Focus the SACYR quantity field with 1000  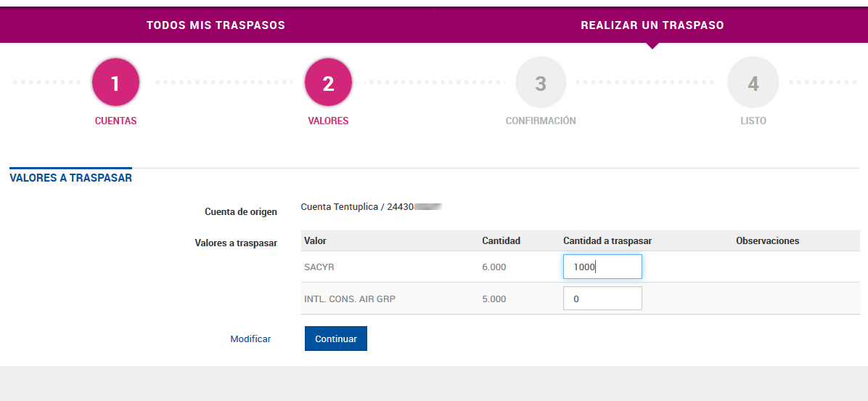pyautogui.click(x=602, y=267)
